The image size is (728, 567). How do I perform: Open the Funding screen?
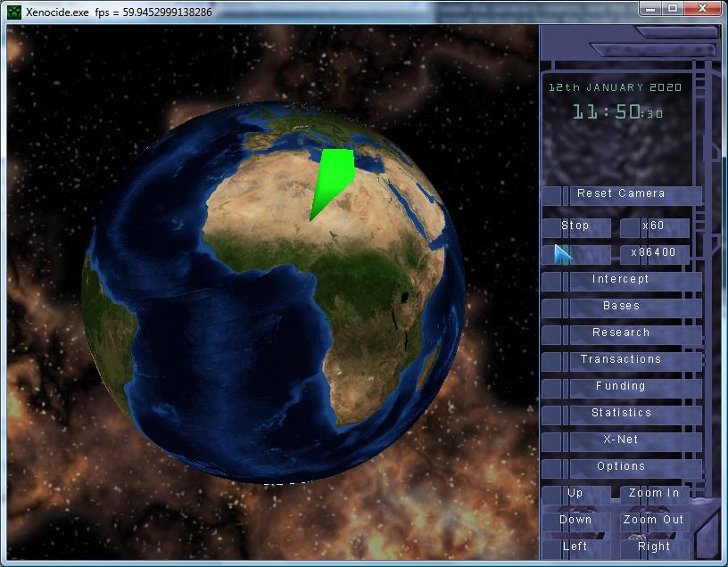coord(621,387)
